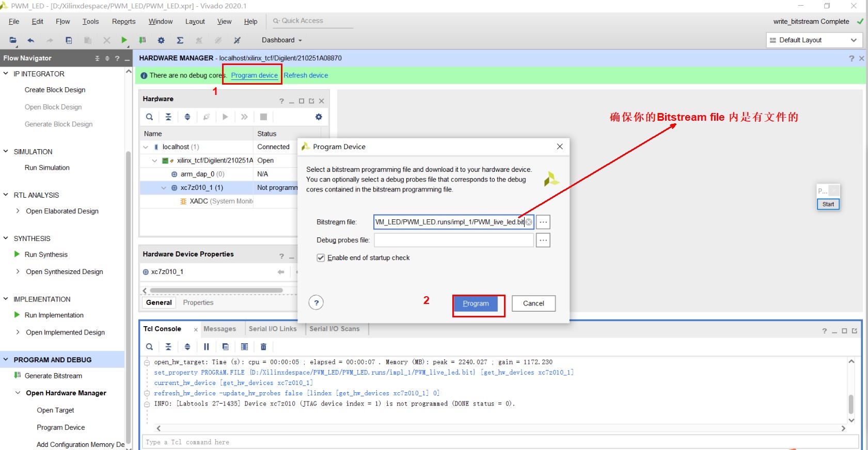
Task: Click the sigma Reports icon in toolbar
Action: [x=180, y=40]
